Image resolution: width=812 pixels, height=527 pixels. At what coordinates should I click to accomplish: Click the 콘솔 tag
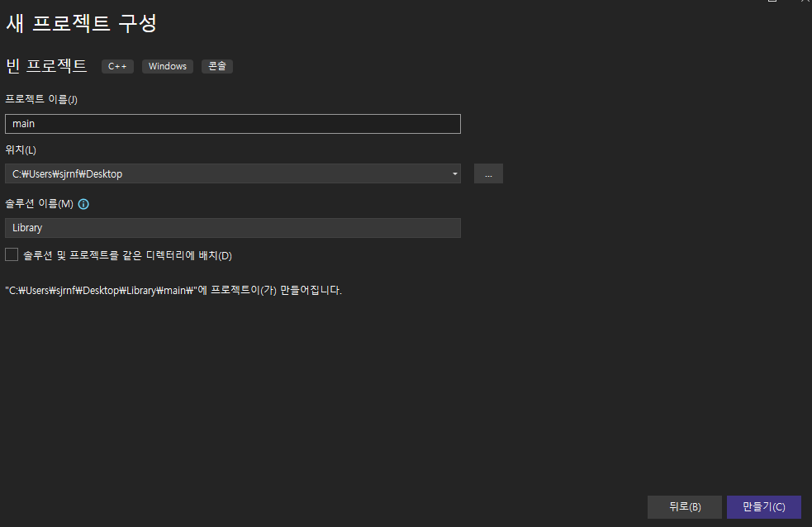pos(217,66)
